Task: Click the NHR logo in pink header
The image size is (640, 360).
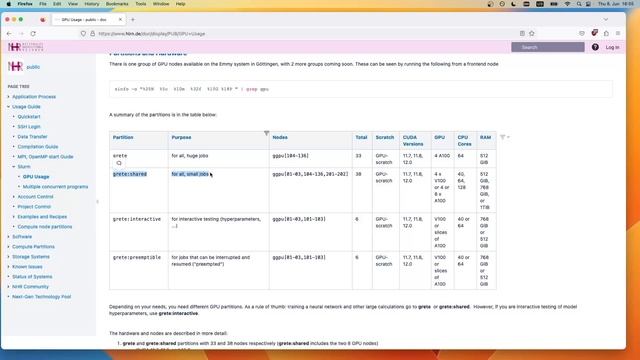Action: (25, 47)
